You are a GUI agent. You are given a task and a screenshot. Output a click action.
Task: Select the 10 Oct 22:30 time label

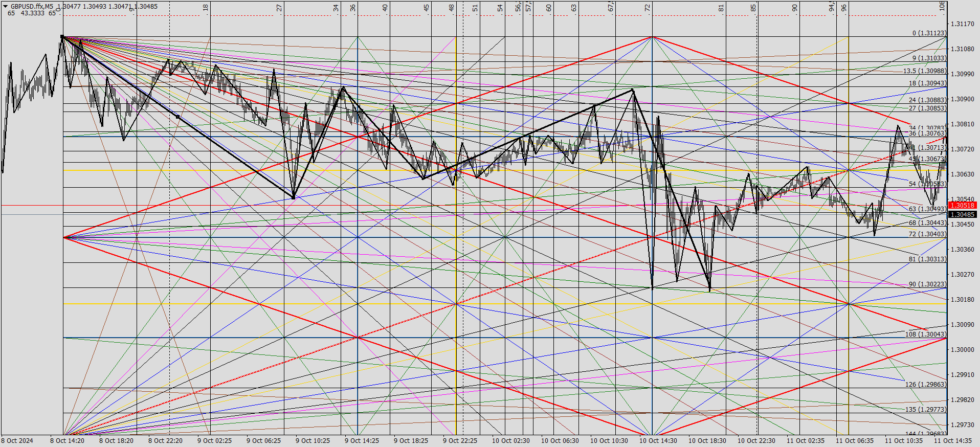756,441
